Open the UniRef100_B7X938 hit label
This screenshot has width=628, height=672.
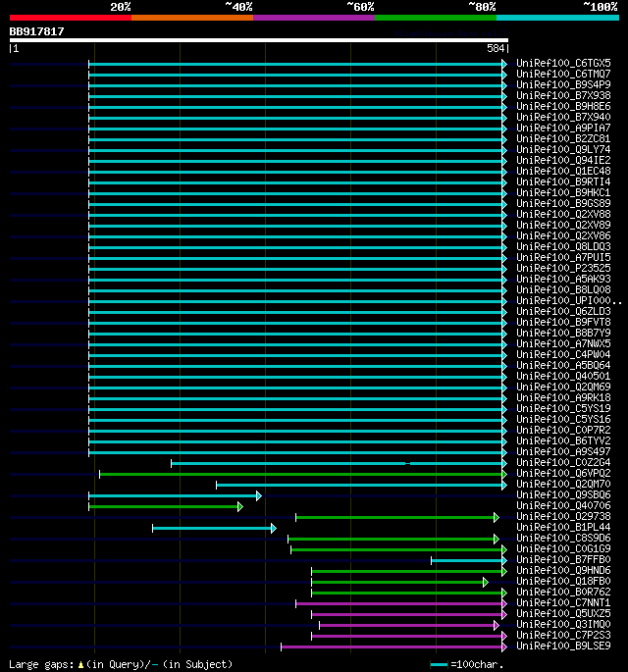(x=563, y=95)
